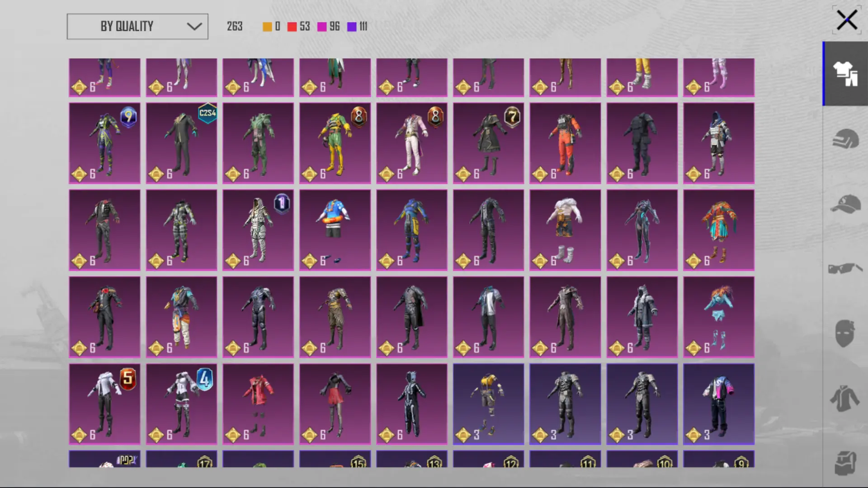Select the red coat outfit
The height and width of the screenshot is (488, 868).
point(258,404)
